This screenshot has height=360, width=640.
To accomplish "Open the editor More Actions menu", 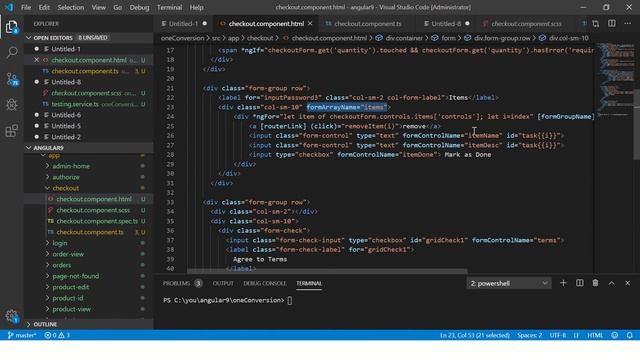I will [x=627, y=24].
